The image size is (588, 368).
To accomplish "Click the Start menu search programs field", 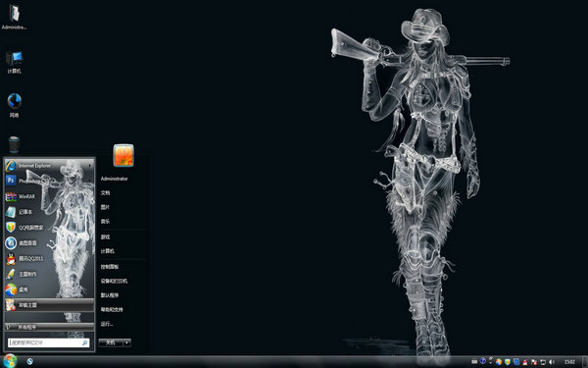I will click(x=48, y=342).
